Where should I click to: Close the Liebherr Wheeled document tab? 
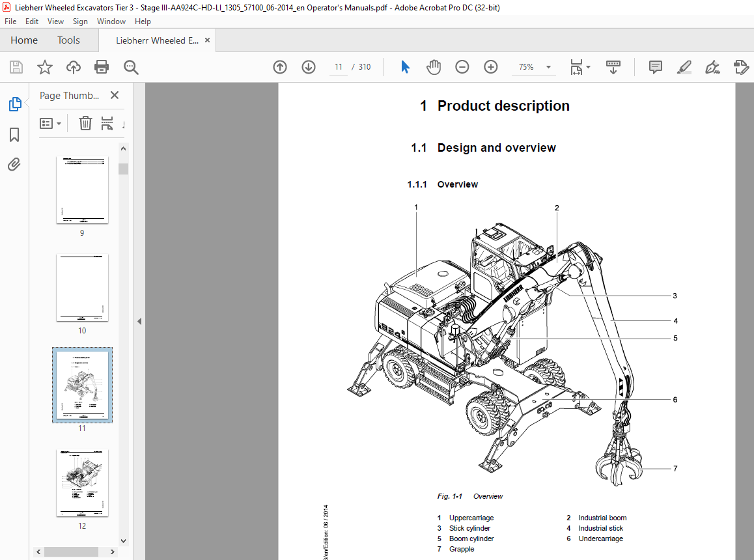207,40
